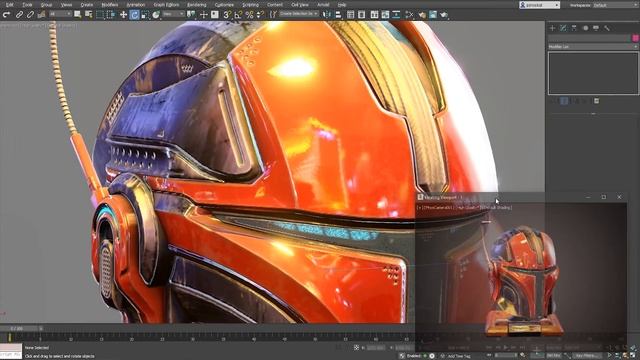The width and height of the screenshot is (640, 360).
Task: Click the object name field in command panel
Action: point(589,38)
